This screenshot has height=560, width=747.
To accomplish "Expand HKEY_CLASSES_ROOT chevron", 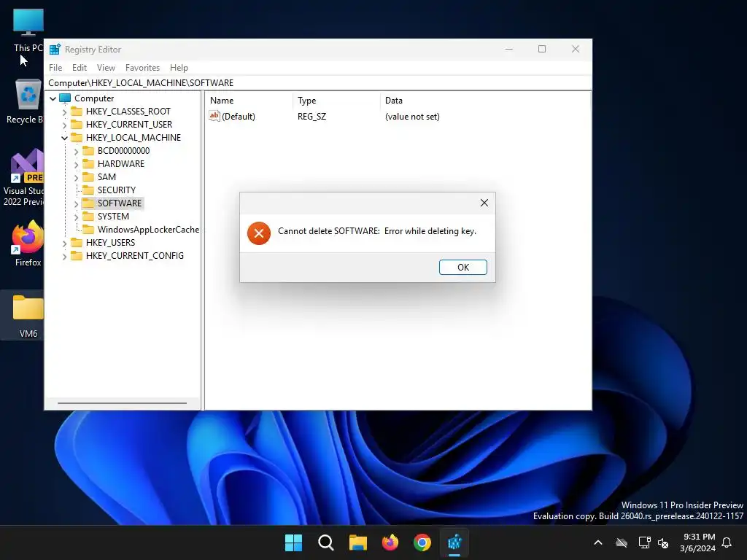I will (64, 112).
